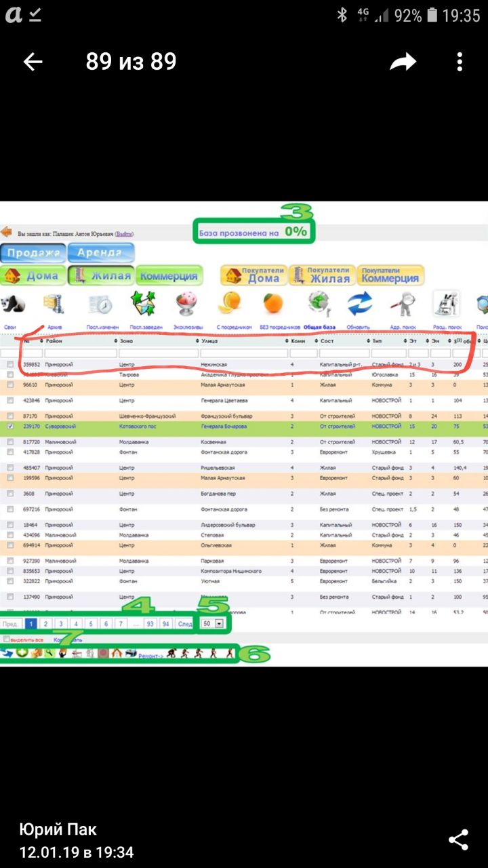Switch to the Аренда tab

pyautogui.click(x=101, y=253)
